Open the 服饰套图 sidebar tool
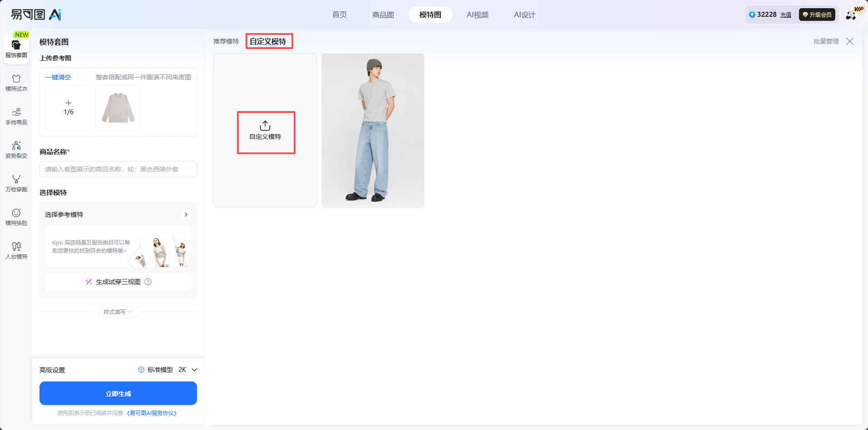Viewport: 868px width, 430px height. [16, 49]
